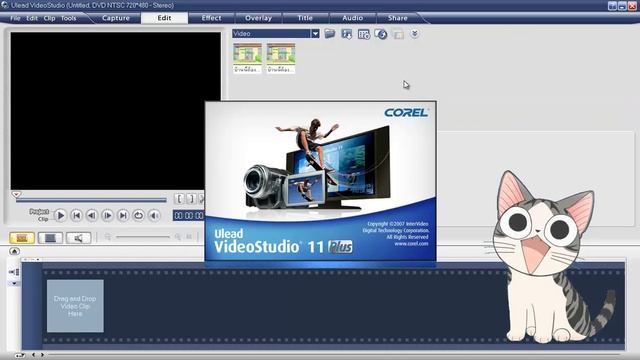Step forward to the next frame
This screenshot has width=640, height=360.
coord(107,215)
